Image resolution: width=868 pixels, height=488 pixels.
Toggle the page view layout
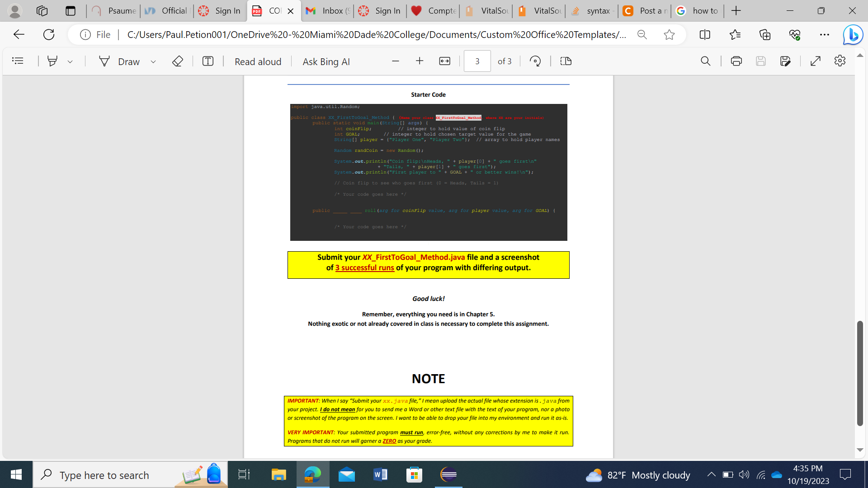tap(566, 61)
